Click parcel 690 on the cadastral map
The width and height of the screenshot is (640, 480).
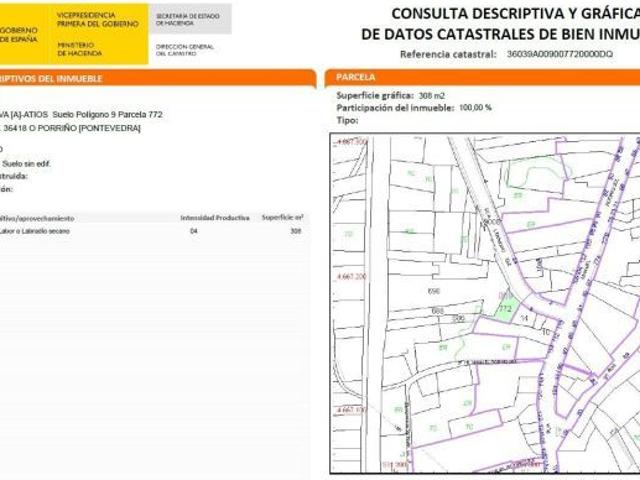(x=434, y=291)
